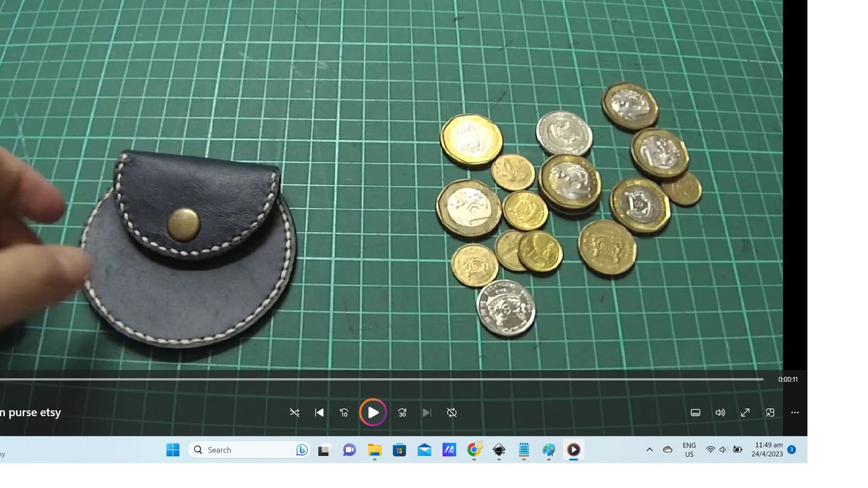Expand the taskbar weather and cloud flyout

tap(667, 450)
